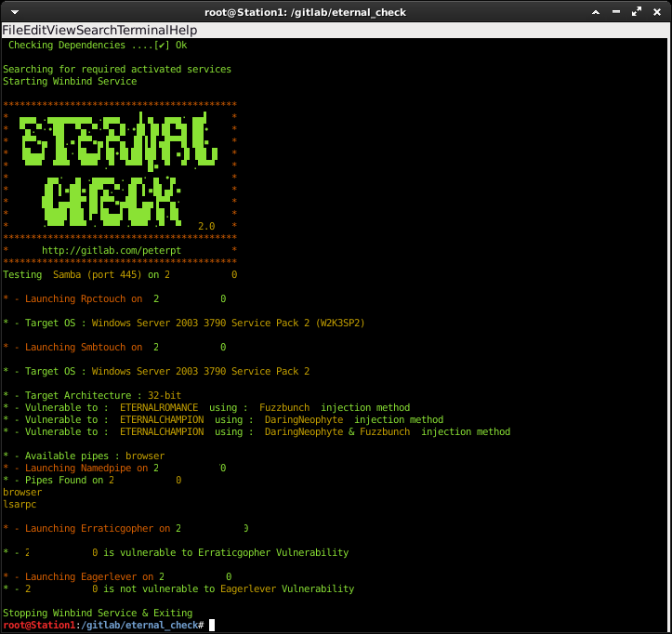The height and width of the screenshot is (634, 672).
Task: Click the 2.0 version number
Action: coord(206,226)
